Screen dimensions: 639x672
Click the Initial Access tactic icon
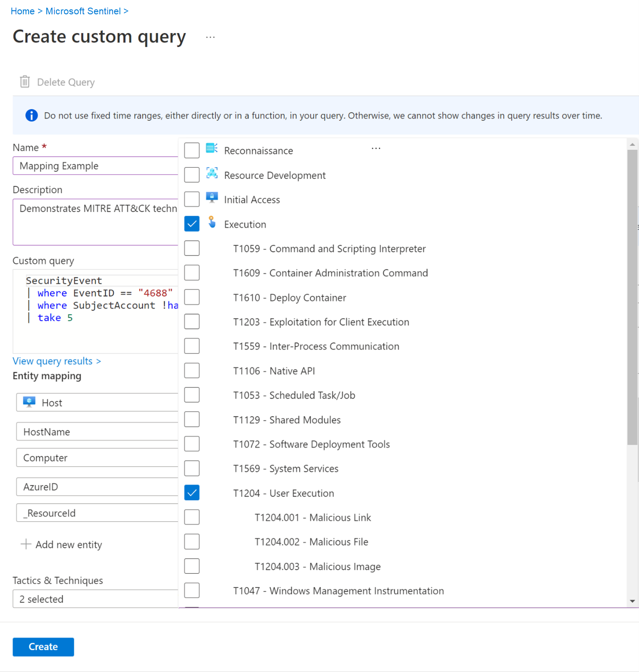tap(212, 197)
